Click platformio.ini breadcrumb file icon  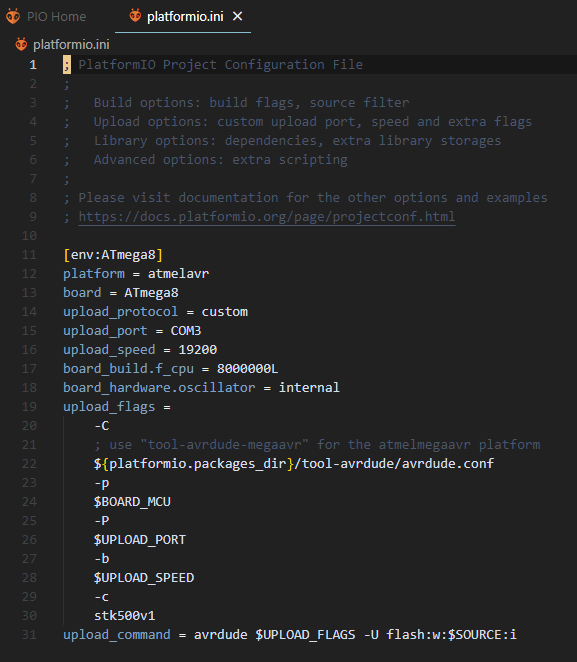(x=21, y=44)
